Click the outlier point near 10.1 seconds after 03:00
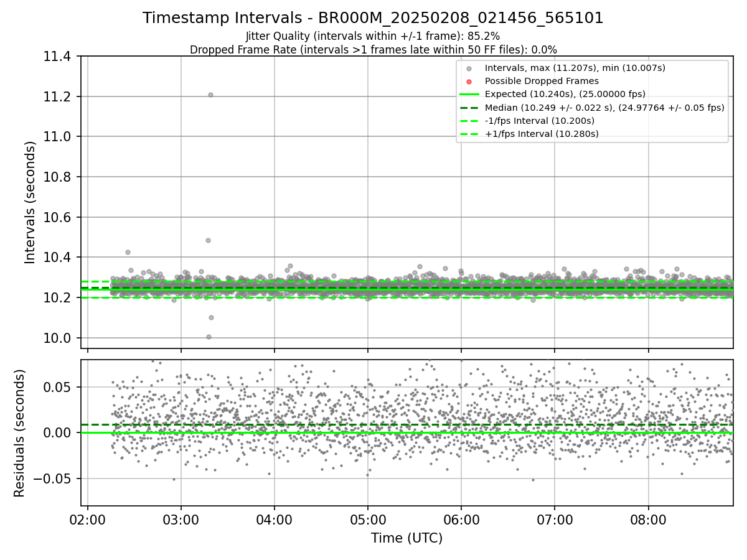This screenshot has height=560, width=747. [211, 317]
